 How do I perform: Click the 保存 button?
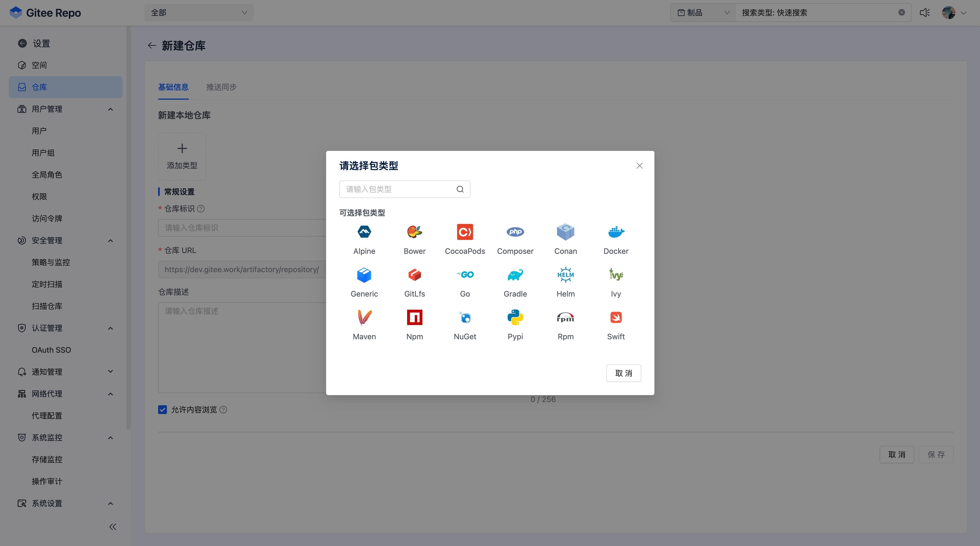click(x=936, y=455)
